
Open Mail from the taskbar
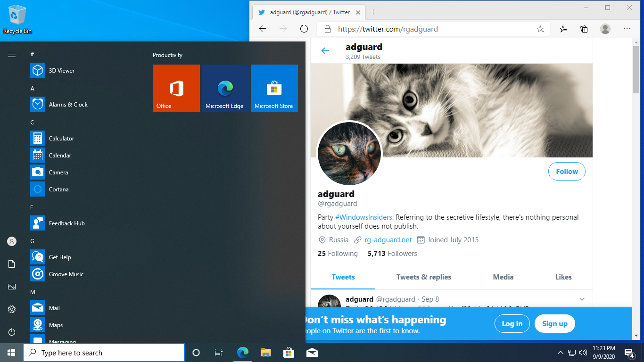coord(312,353)
